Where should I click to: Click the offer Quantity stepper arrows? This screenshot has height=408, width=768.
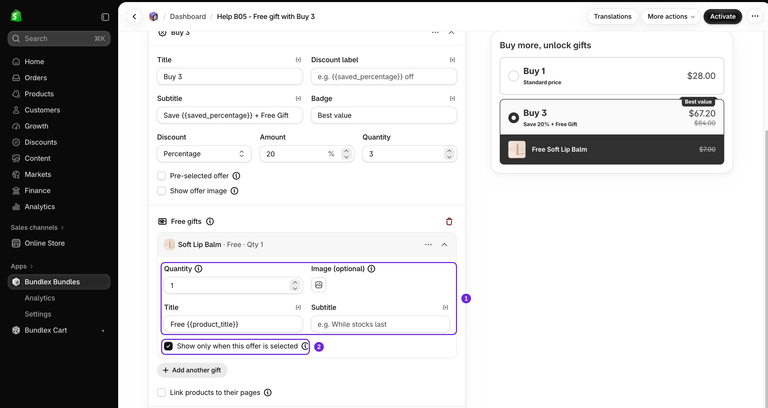(449, 154)
